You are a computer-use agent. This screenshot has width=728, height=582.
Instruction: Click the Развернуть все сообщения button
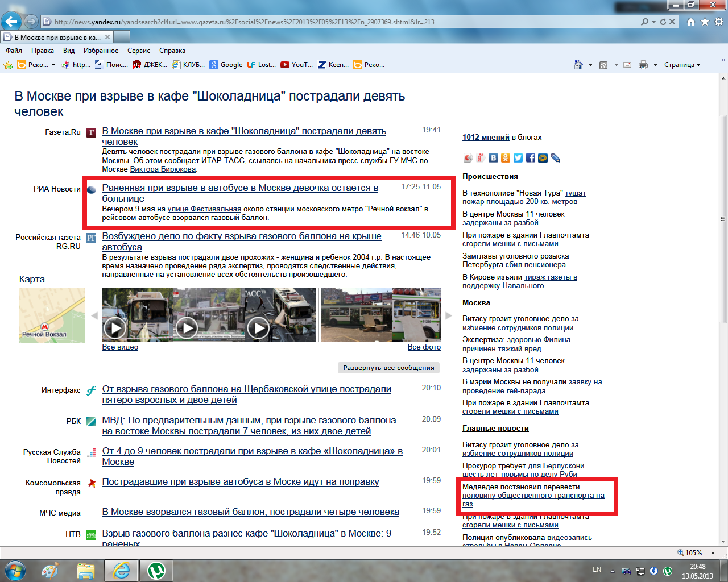coord(389,368)
